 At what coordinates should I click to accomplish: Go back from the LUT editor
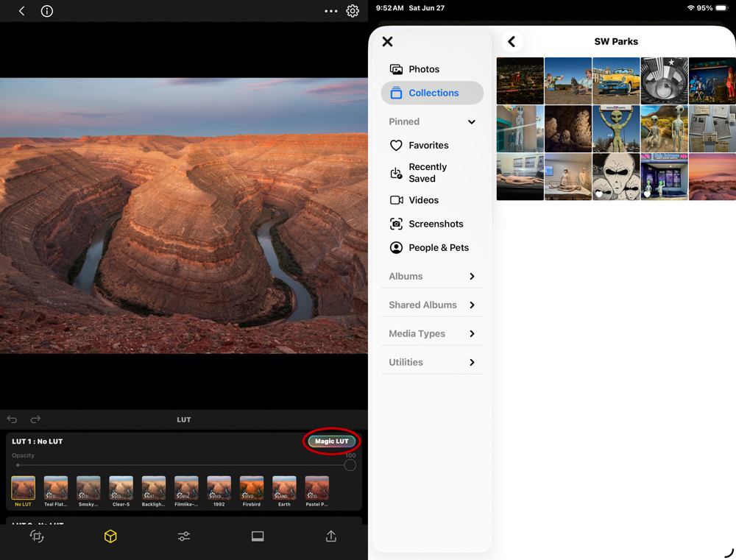click(21, 11)
